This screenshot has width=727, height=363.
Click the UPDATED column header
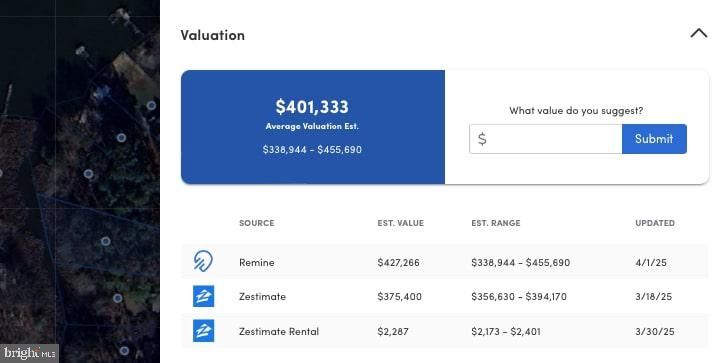pyautogui.click(x=655, y=223)
